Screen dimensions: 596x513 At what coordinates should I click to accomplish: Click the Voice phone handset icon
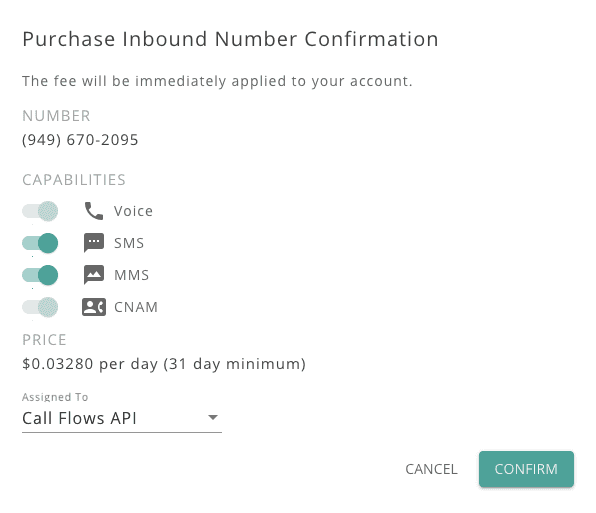[94, 211]
